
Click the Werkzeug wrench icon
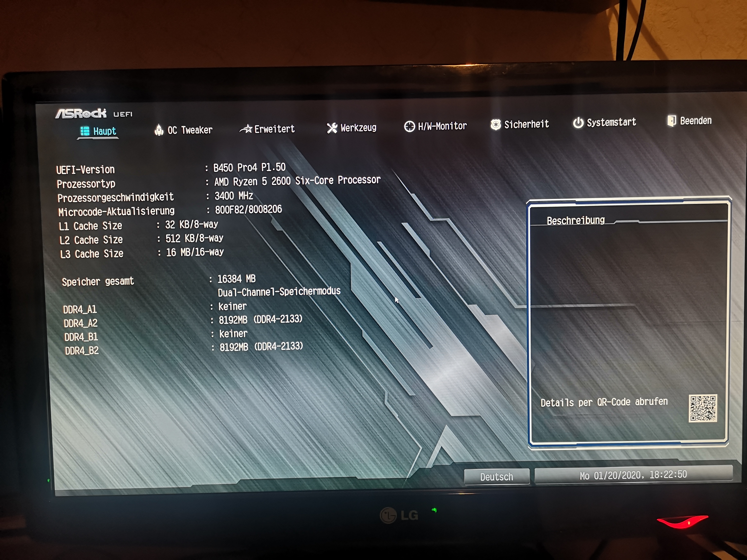point(332,128)
